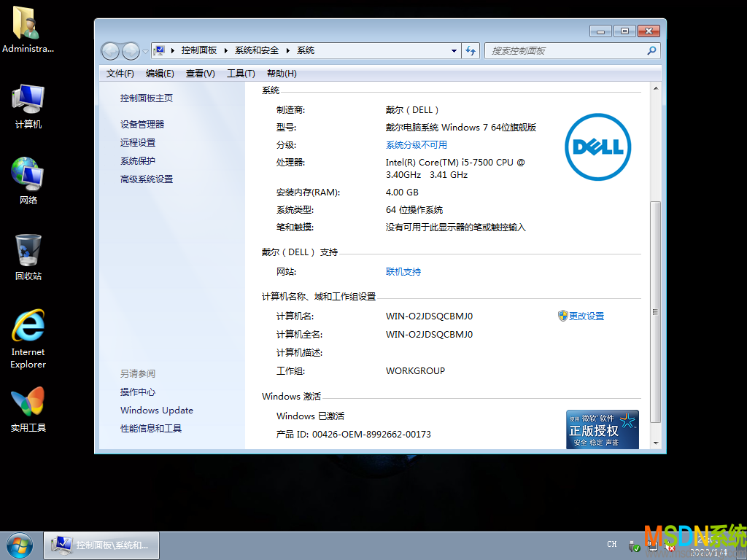The image size is (747, 560).
Task: Open Windows Update link
Action: pos(157,410)
